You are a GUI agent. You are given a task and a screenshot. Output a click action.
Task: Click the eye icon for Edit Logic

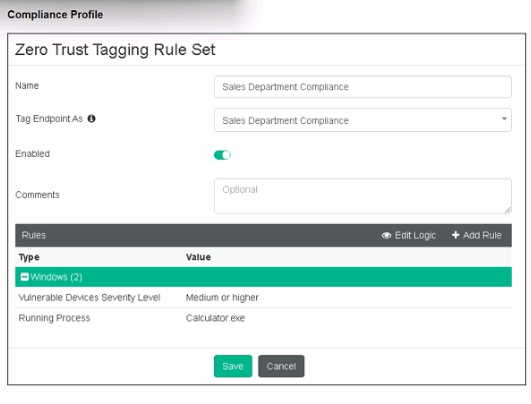(386, 235)
